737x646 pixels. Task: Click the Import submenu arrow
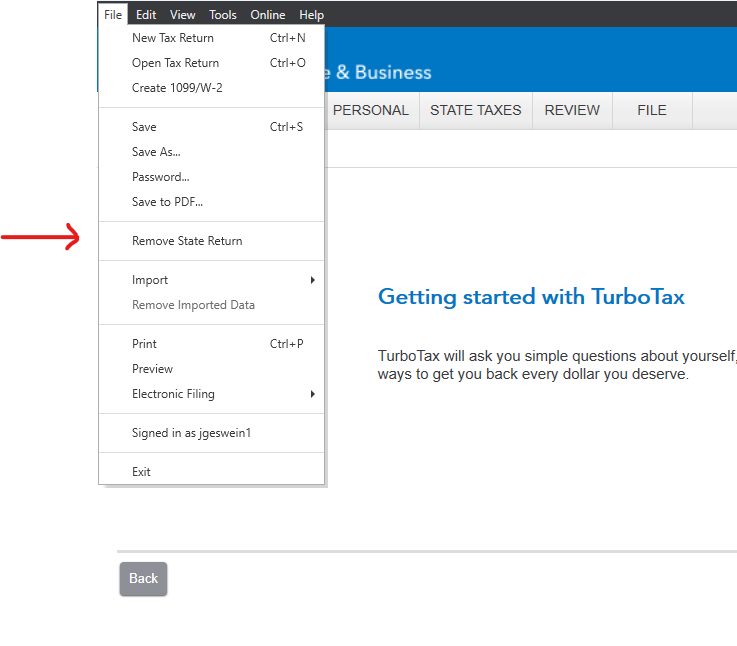(x=313, y=280)
